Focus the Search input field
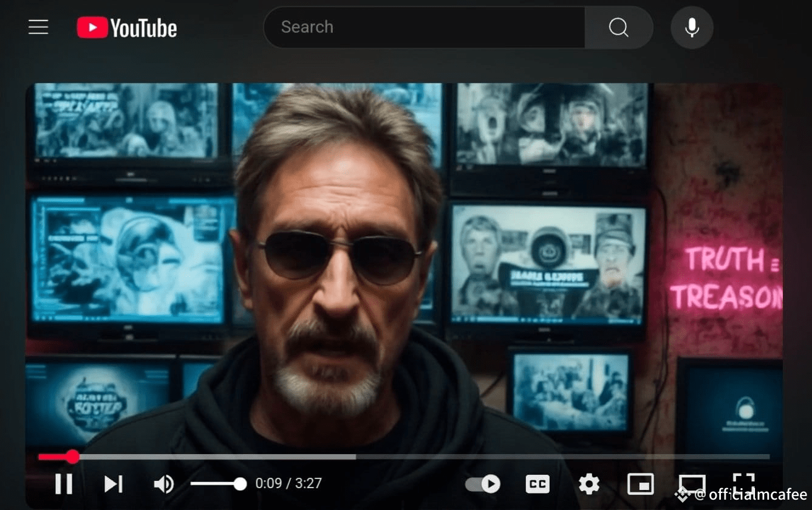 425,27
